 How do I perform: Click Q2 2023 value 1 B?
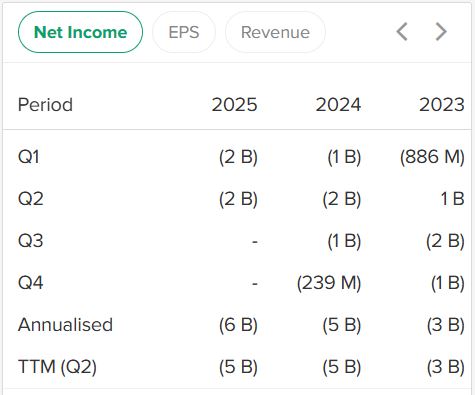[452, 199]
